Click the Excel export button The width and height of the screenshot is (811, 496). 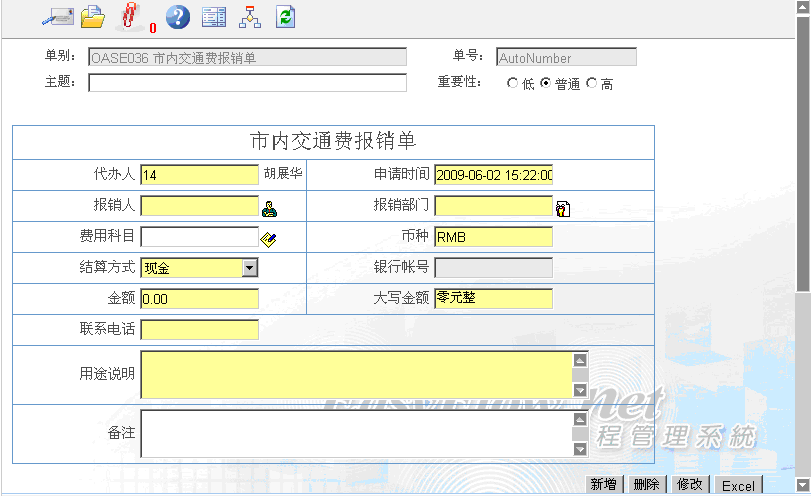pos(738,486)
